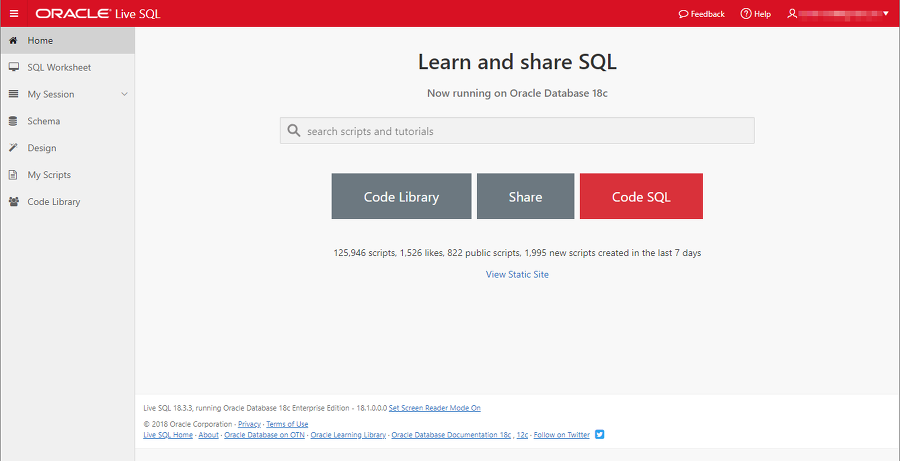The image size is (900, 461).
Task: Click the user profile icon
Action: [x=792, y=14]
